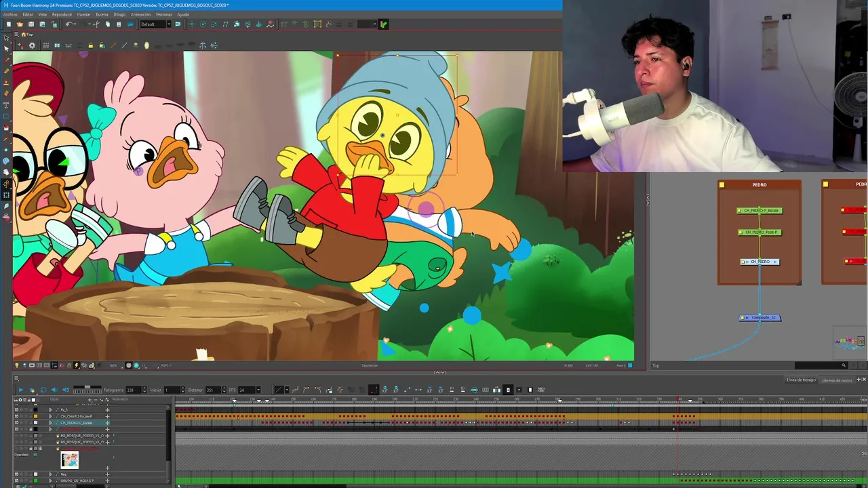
Task: Expand the GRUPO_DE_HOJAS-P layer
Action: coord(50,481)
